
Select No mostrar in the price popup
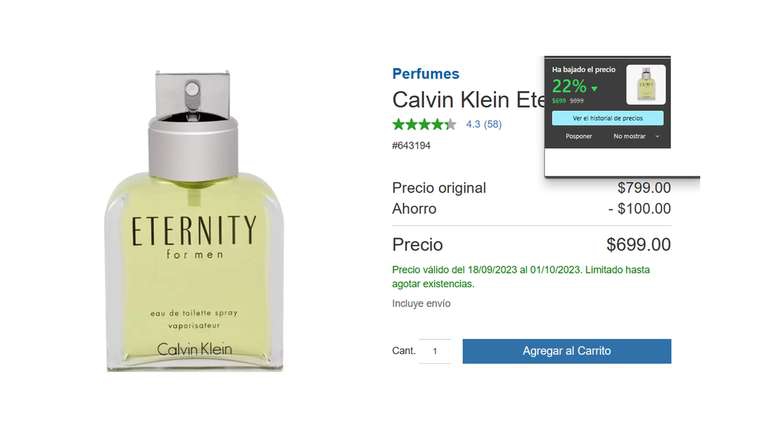(629, 136)
